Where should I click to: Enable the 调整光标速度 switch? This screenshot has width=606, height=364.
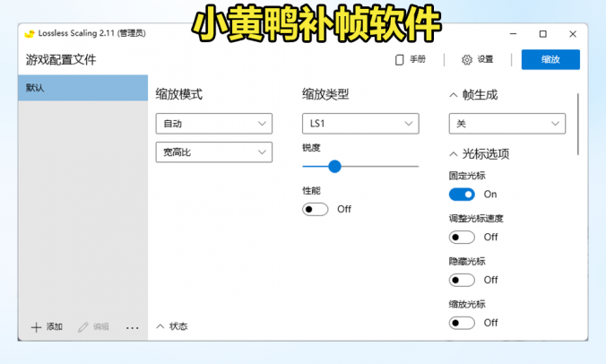tap(462, 238)
